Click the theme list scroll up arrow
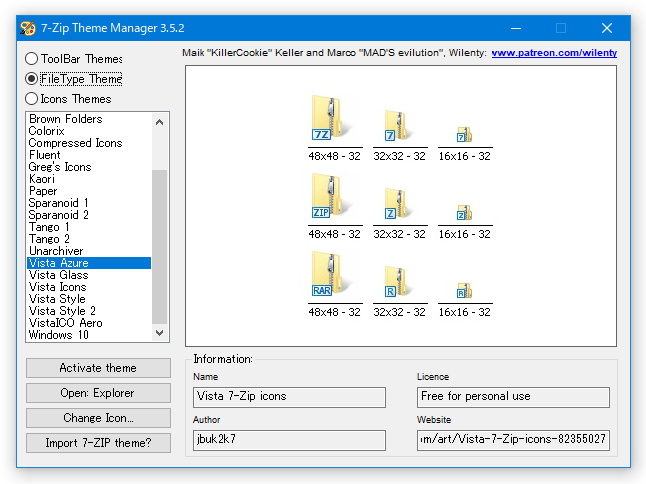Screen dimensions: 646x484 pos(160,122)
